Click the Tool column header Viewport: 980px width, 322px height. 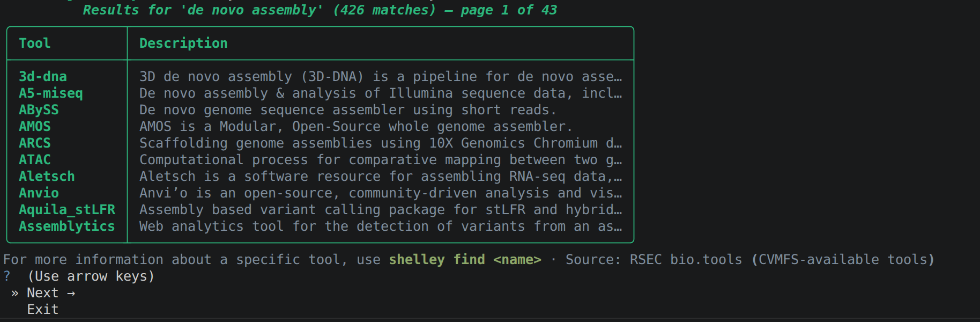click(35, 43)
